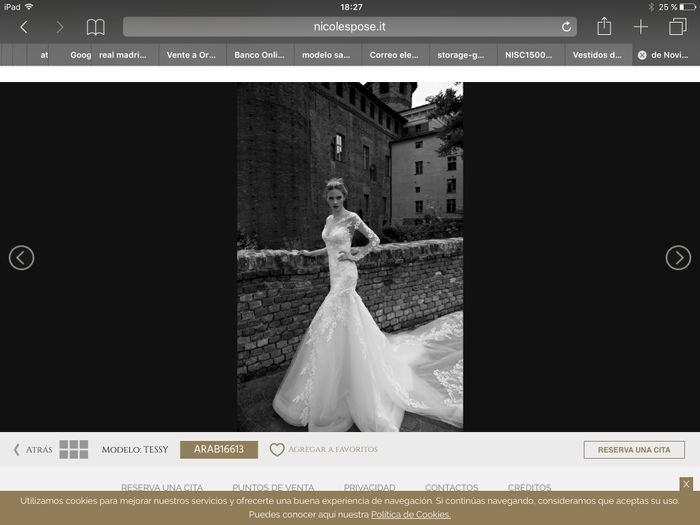Open the bookmarks book icon

(x=96, y=27)
